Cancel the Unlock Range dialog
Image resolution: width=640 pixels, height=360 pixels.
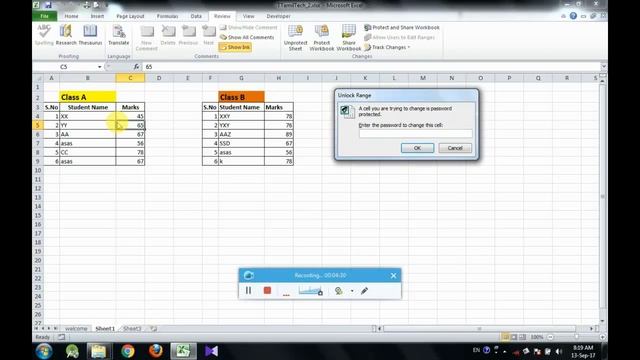[455, 148]
